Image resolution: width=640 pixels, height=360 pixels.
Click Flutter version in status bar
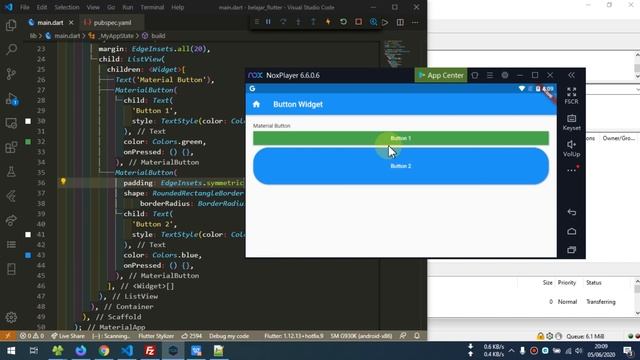(293, 336)
